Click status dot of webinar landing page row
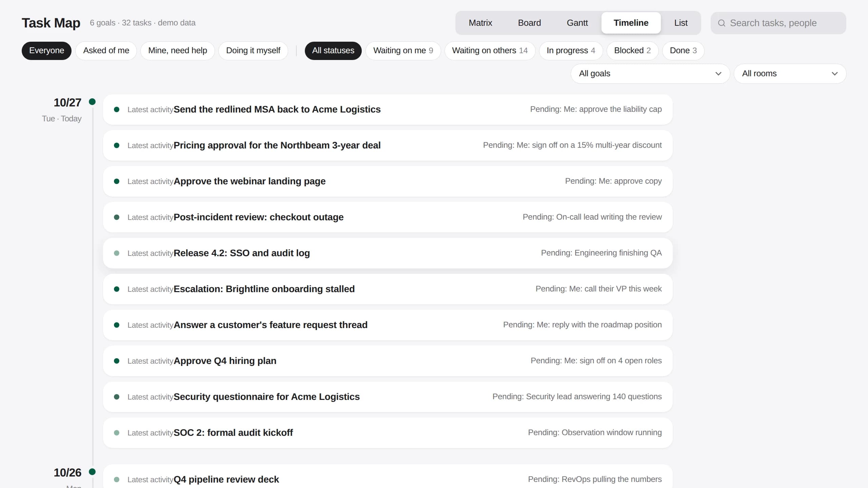The image size is (868, 488). 117,181
